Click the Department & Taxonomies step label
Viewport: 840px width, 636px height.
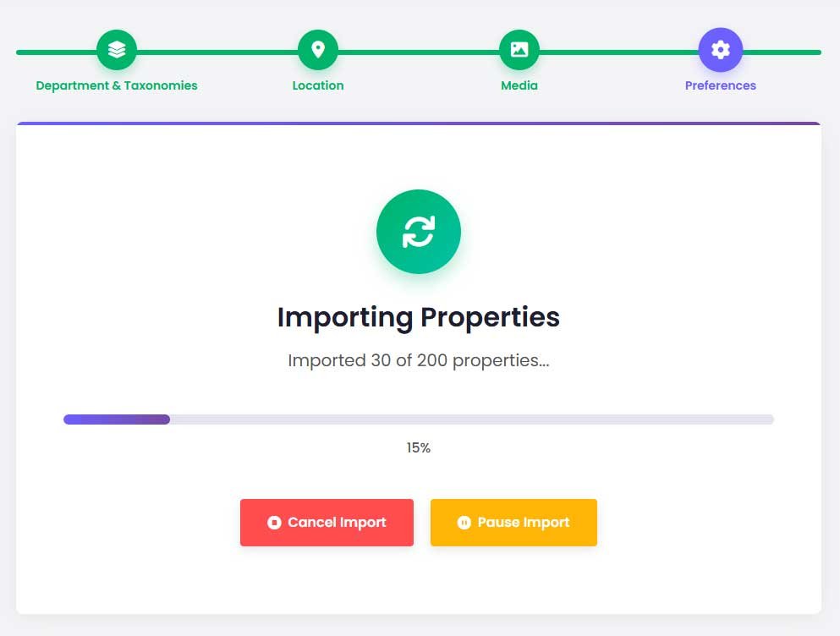coord(116,85)
